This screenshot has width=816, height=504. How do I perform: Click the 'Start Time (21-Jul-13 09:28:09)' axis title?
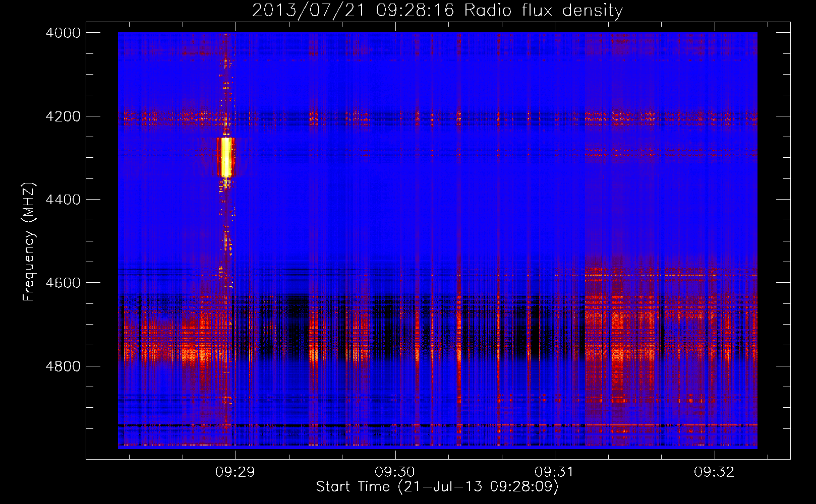437,487
